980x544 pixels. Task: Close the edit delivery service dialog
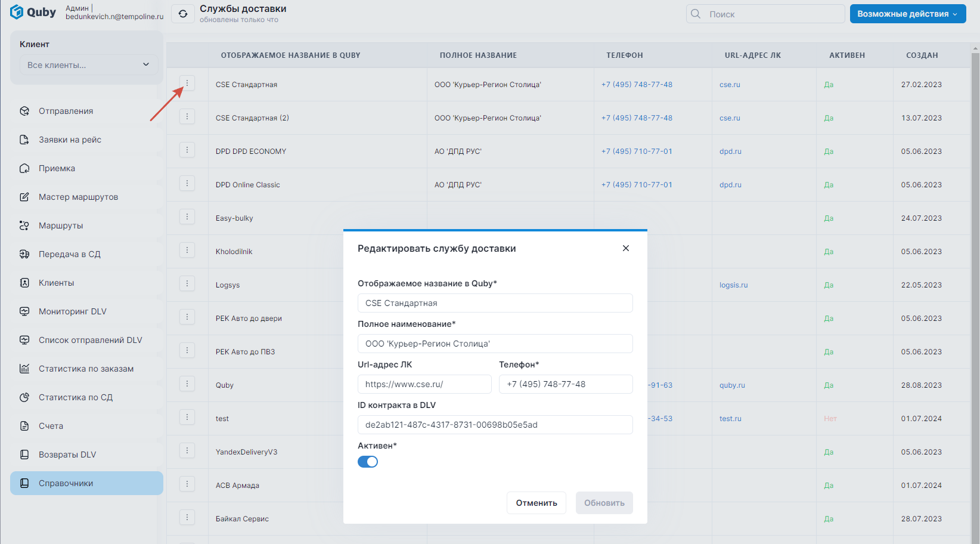(x=626, y=248)
